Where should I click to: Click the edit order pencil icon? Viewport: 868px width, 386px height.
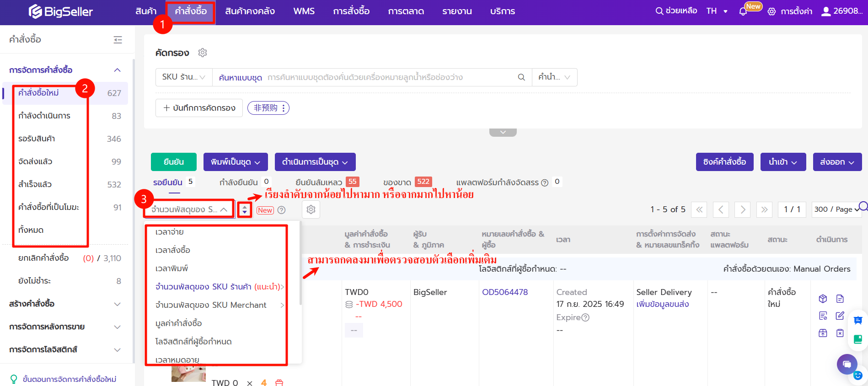840,316
